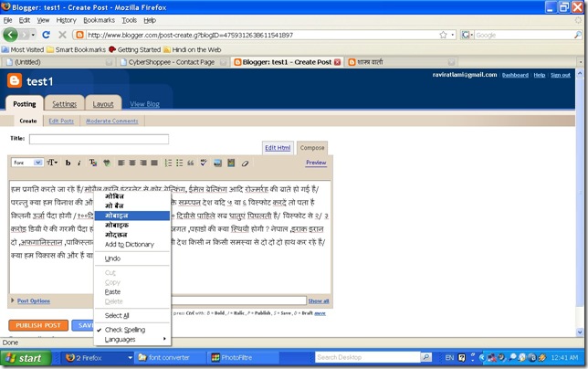Image resolution: width=588 pixels, height=369 pixels.
Task: Switch to CyberShoppee - Contact Page tab
Action: tap(172, 62)
